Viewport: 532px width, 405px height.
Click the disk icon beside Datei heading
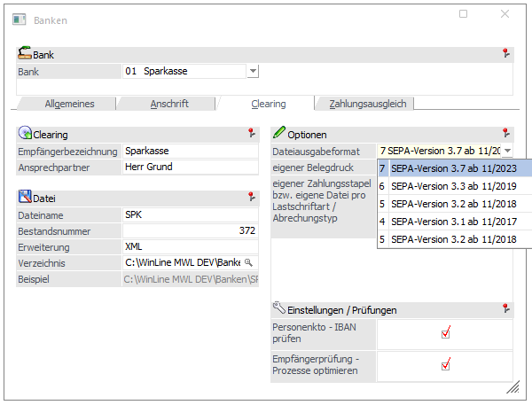coord(25,198)
